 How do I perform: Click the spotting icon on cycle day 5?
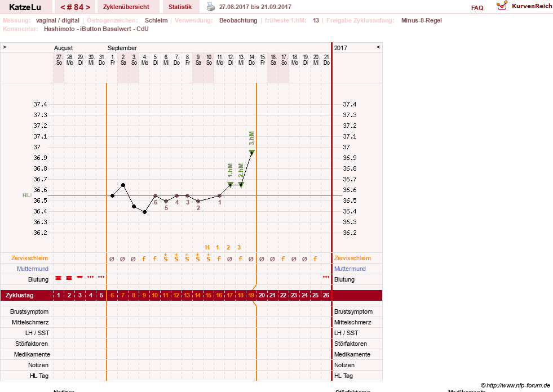tap(101, 277)
